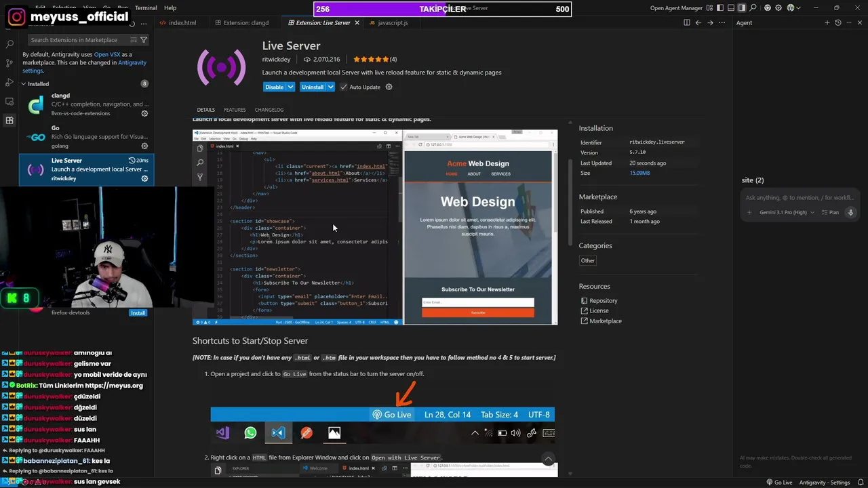Open account profile dropdown in title bar

tap(793, 8)
